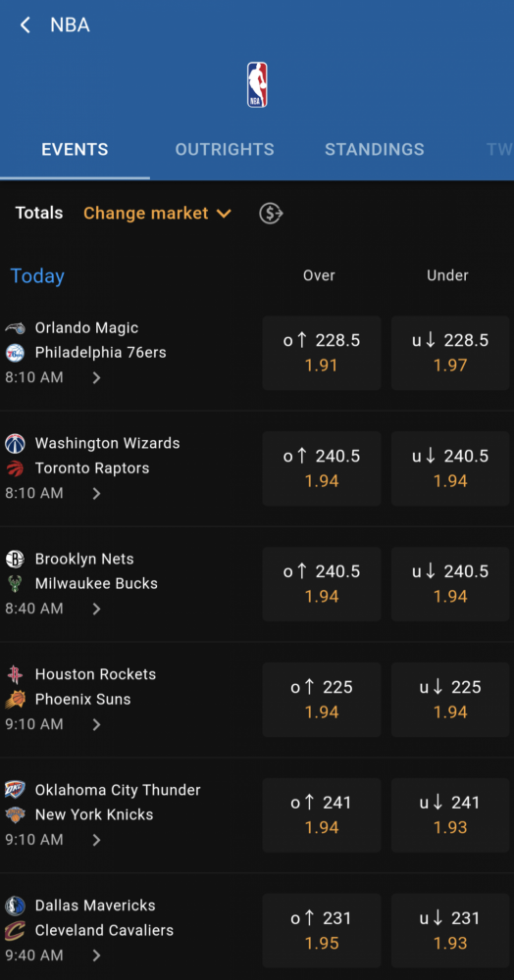This screenshot has width=514, height=980.
Task: Switch to the OUTRIGHTS tab
Action: (x=225, y=150)
